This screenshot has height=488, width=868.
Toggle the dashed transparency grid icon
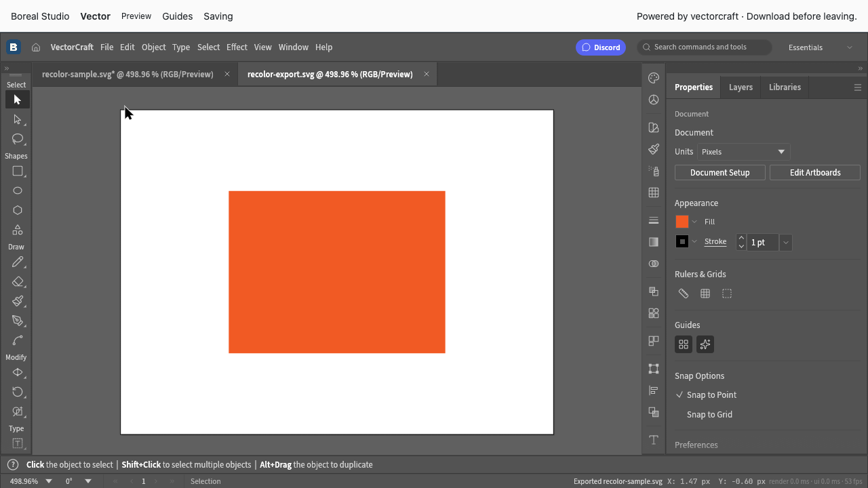coord(727,293)
